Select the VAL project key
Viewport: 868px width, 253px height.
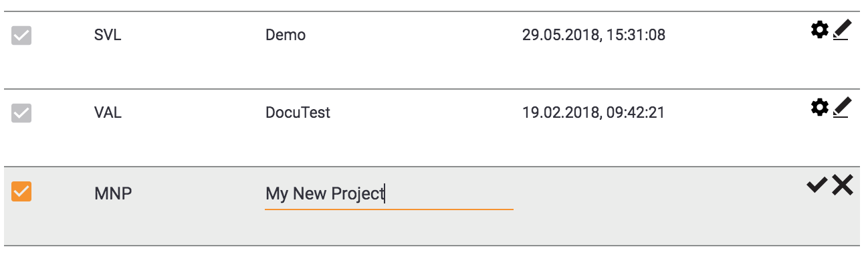tap(108, 112)
